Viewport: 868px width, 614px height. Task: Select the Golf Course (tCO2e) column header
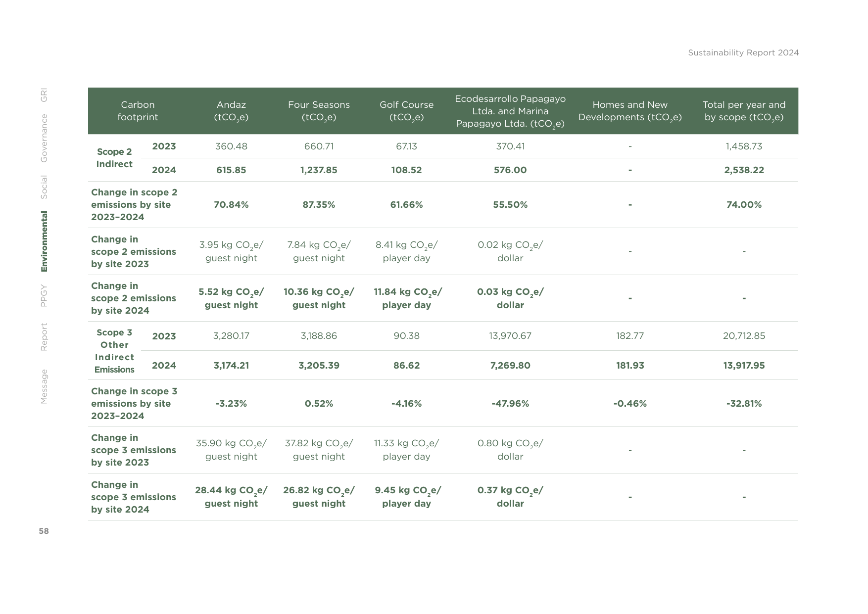tap(406, 111)
